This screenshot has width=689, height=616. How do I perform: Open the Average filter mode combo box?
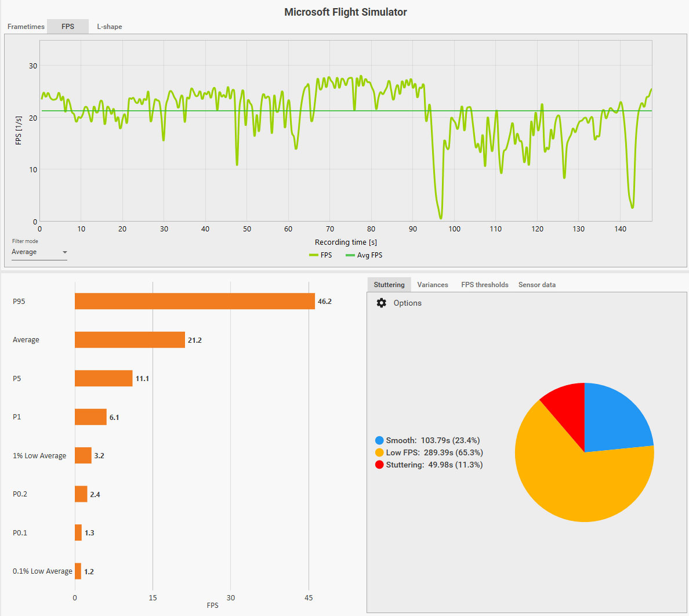[x=39, y=252]
